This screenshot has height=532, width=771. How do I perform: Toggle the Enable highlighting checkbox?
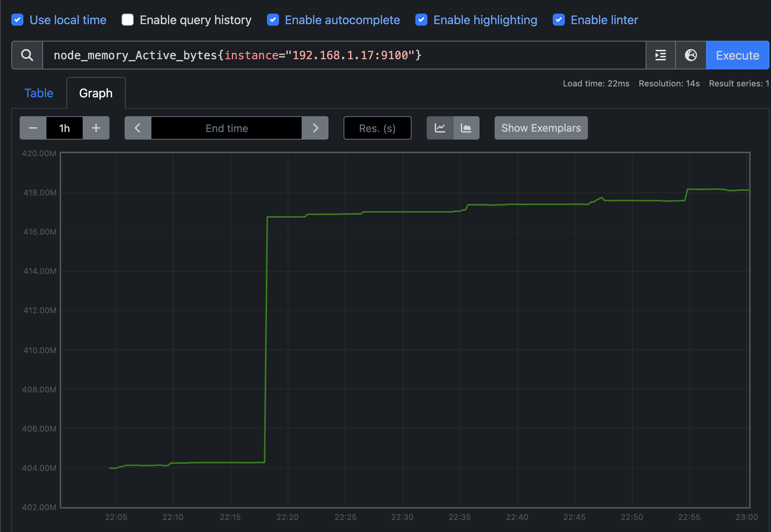[x=421, y=20]
